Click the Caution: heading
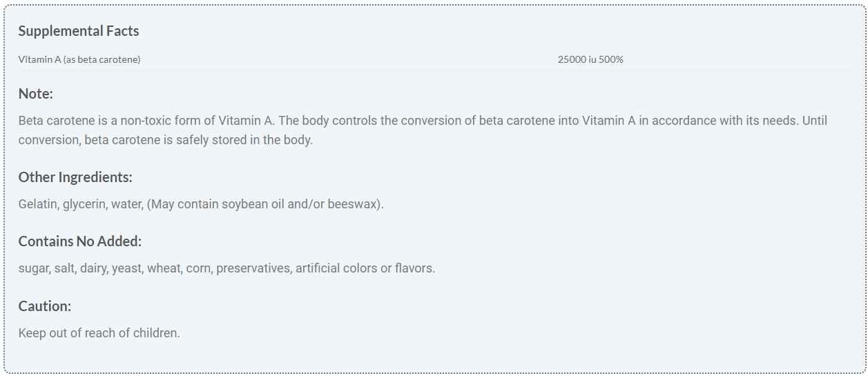The image size is (868, 378). [x=45, y=306]
